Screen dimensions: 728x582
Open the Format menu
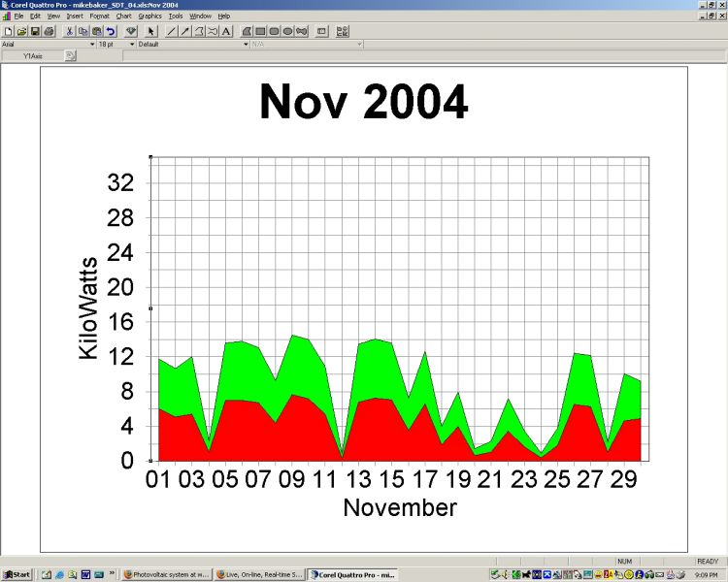click(99, 16)
